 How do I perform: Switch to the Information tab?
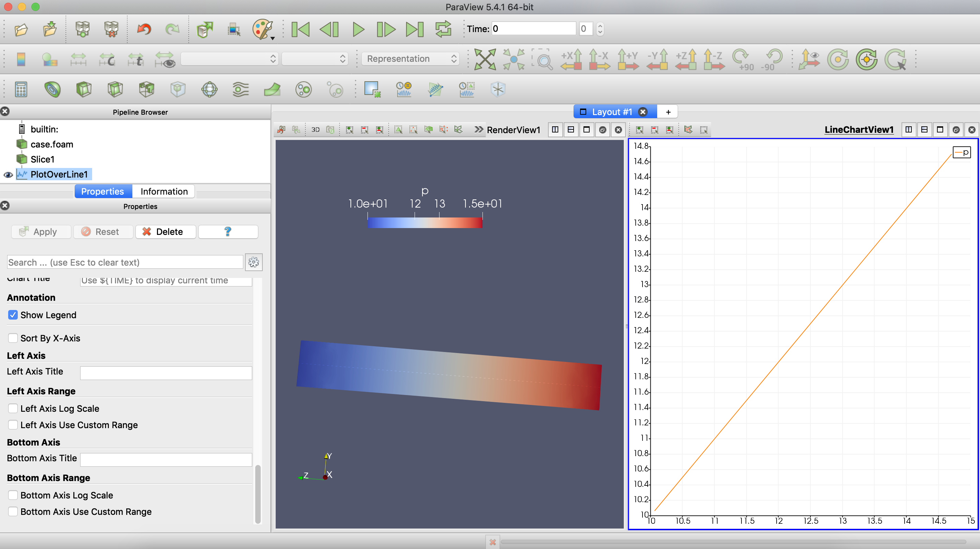[x=164, y=192]
